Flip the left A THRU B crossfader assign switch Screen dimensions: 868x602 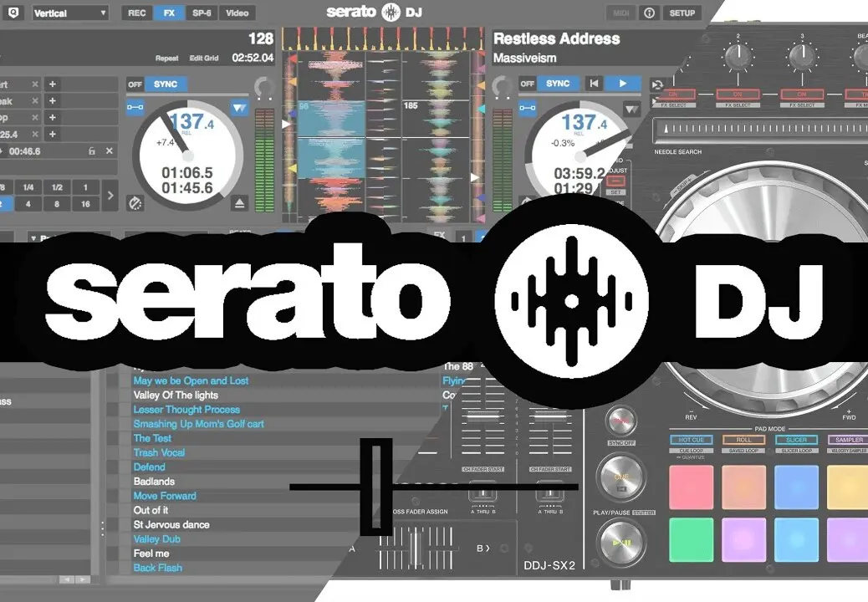pyautogui.click(x=483, y=493)
